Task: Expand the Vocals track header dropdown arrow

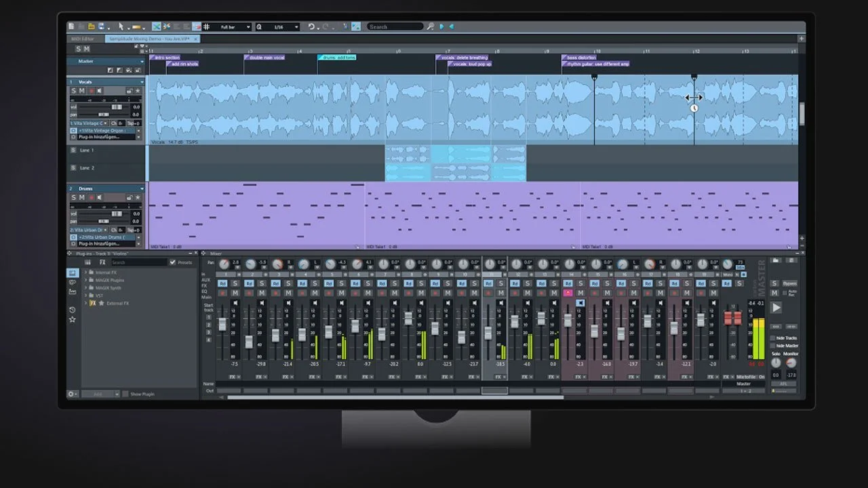Action: pos(142,82)
